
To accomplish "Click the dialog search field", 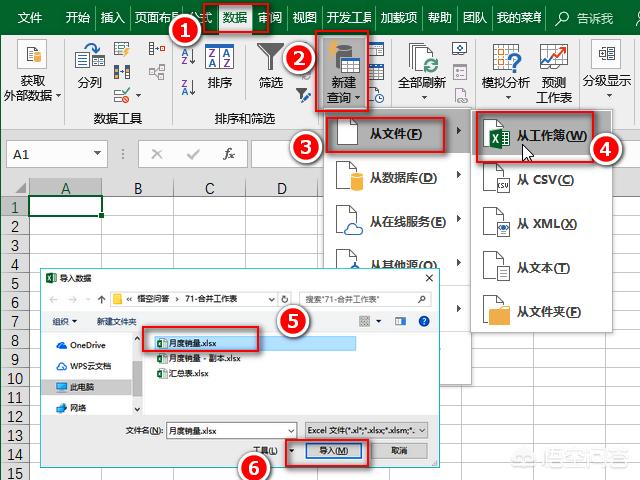I will click(365, 299).
